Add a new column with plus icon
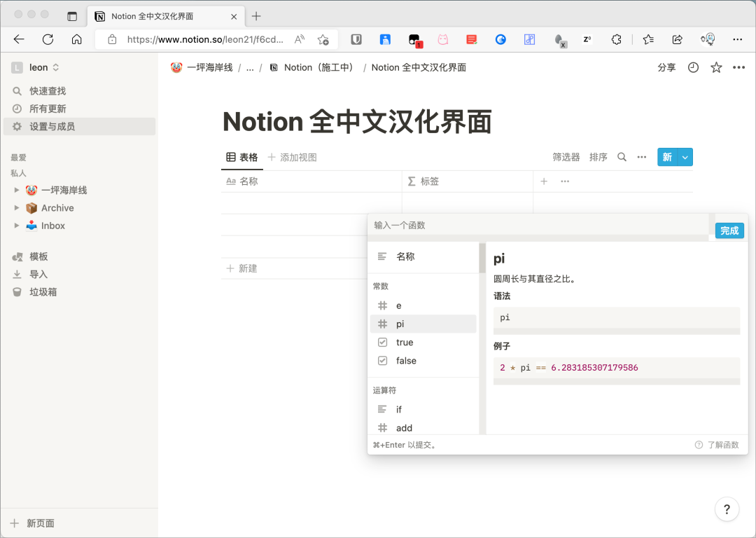This screenshot has width=756, height=538. click(544, 181)
